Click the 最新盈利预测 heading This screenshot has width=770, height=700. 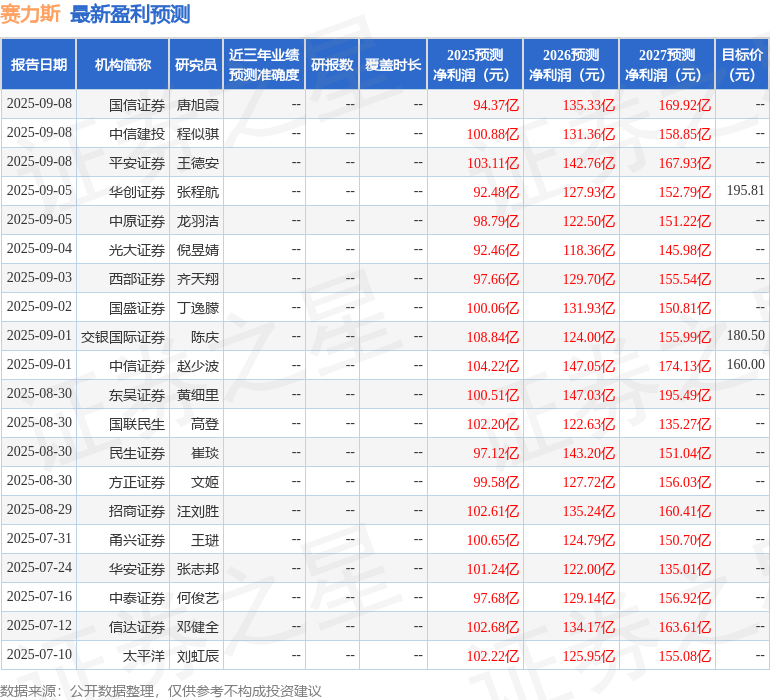coord(130,14)
